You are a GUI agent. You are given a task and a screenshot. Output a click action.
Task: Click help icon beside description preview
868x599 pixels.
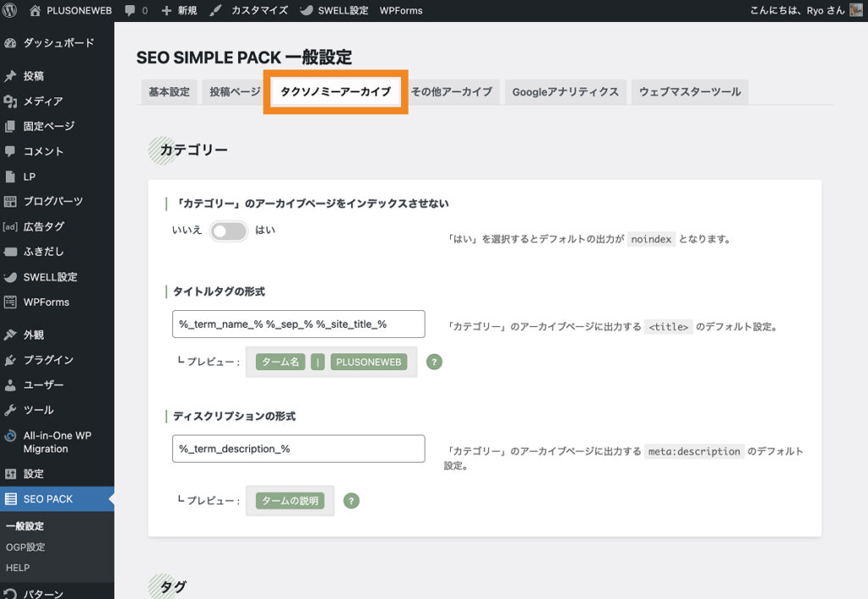(x=351, y=501)
